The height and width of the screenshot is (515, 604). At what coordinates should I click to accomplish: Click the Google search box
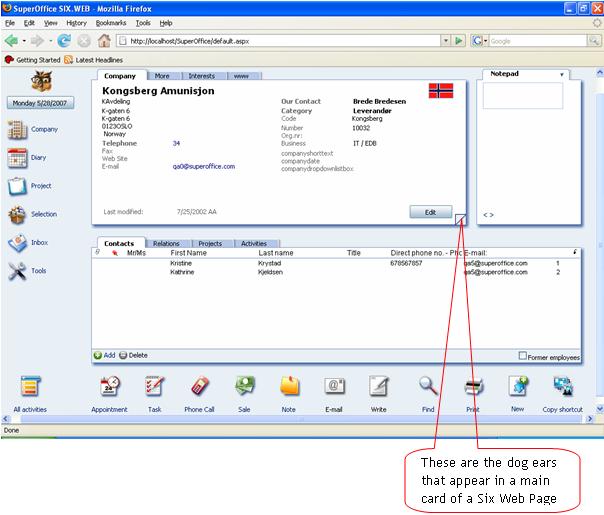click(x=537, y=41)
